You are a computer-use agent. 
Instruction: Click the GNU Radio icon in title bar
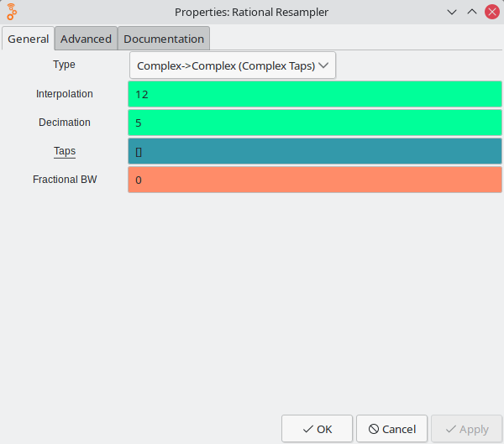tap(13, 12)
